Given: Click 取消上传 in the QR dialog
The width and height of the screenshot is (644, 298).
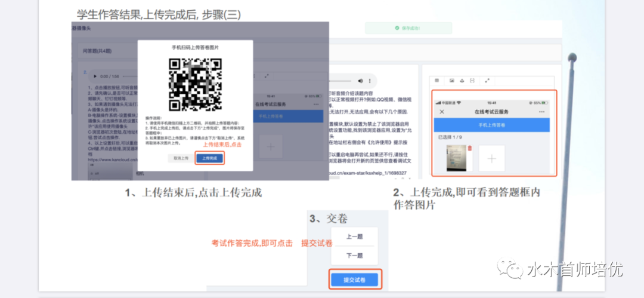Looking at the screenshot, I should point(181,158).
